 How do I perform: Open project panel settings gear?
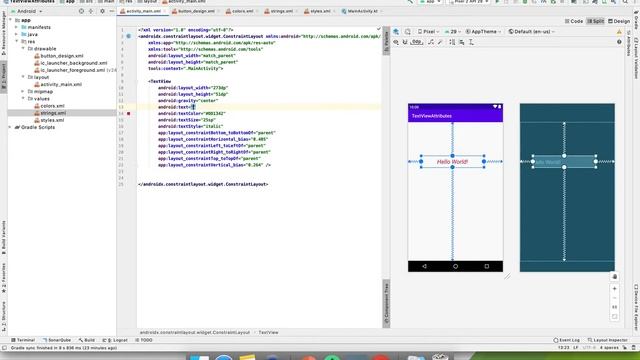(x=102, y=11)
